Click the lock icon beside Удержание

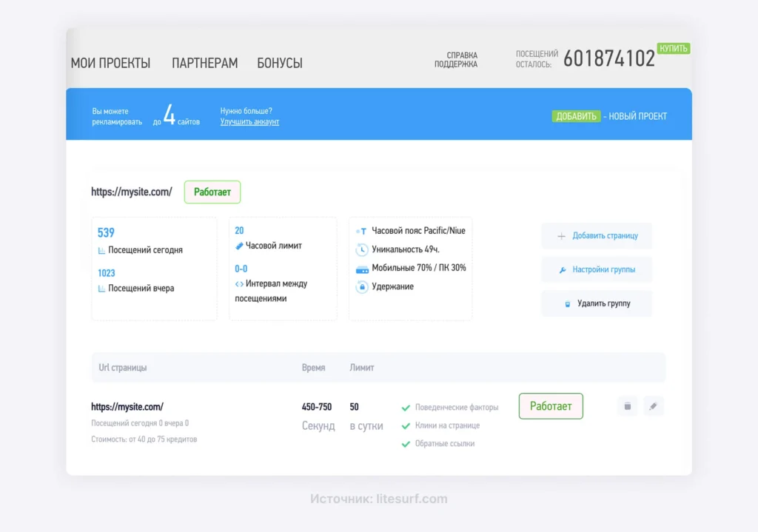coord(361,286)
